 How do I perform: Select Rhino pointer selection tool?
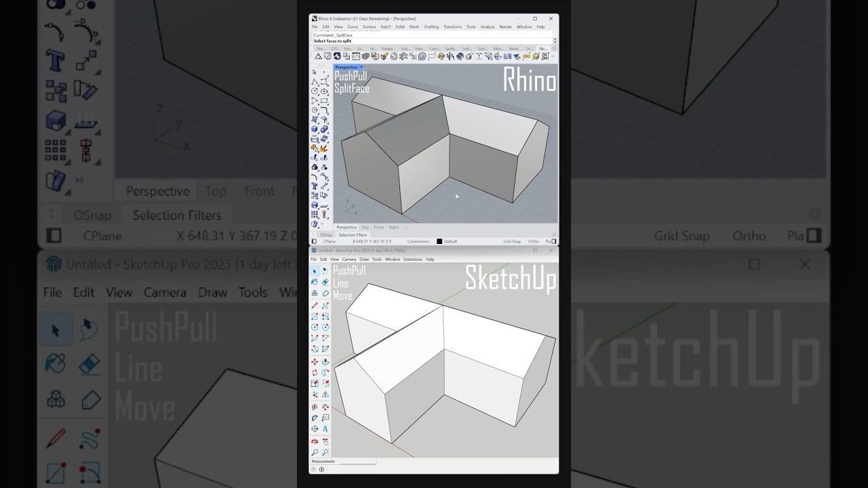[315, 72]
